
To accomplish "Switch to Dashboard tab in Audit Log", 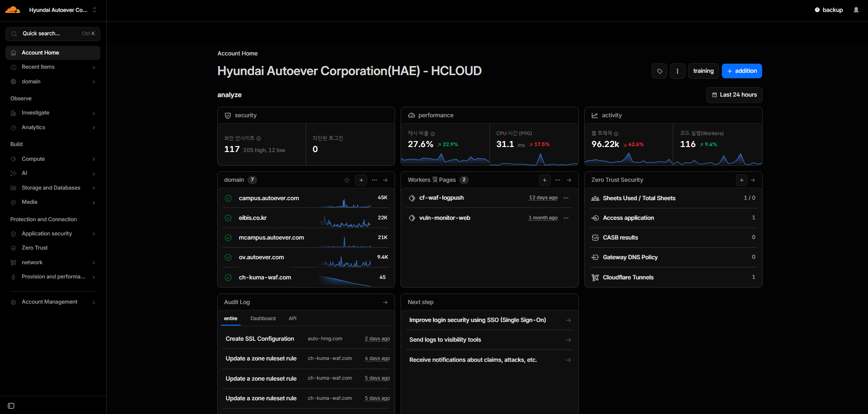I will (x=263, y=319).
